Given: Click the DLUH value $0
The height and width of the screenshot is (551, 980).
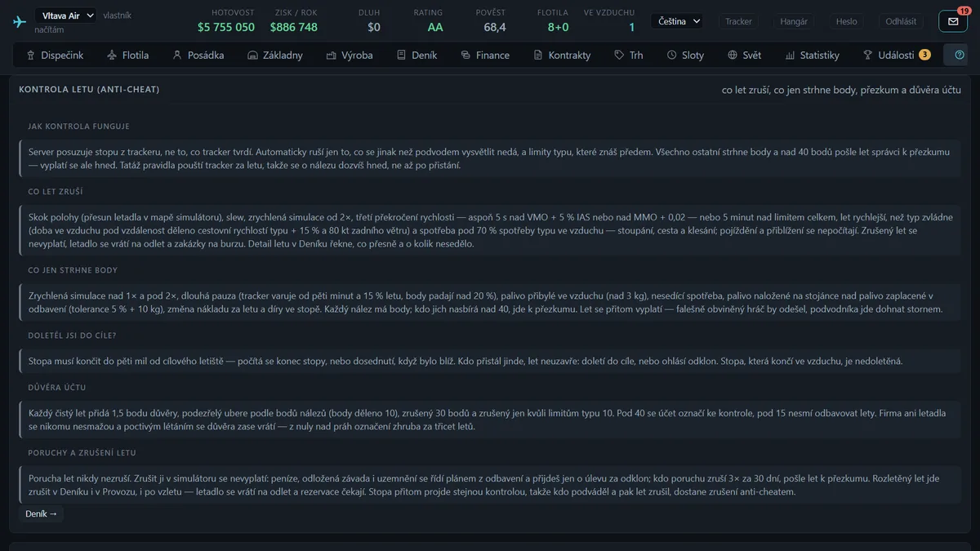Looking at the screenshot, I should [x=374, y=27].
